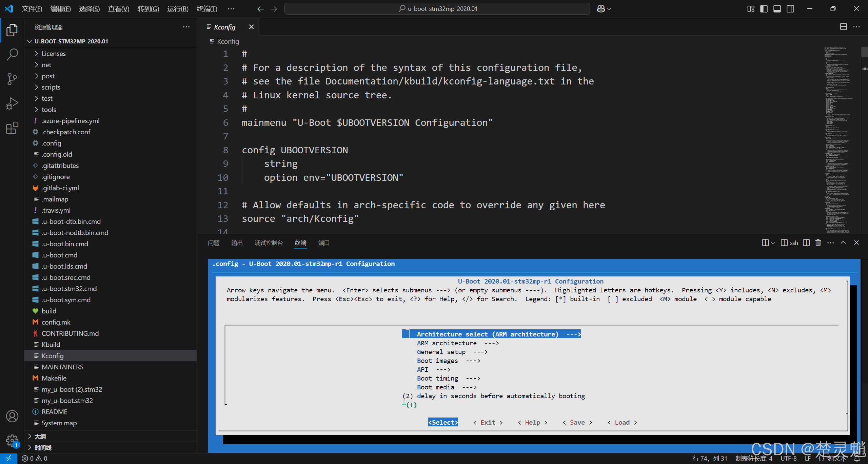Open the Search view in activity bar
The image size is (868, 464).
click(12, 54)
